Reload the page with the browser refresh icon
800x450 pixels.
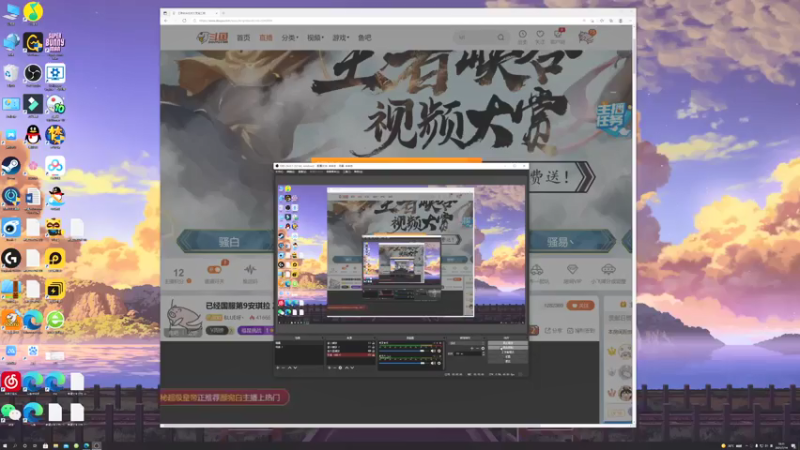(184, 20)
